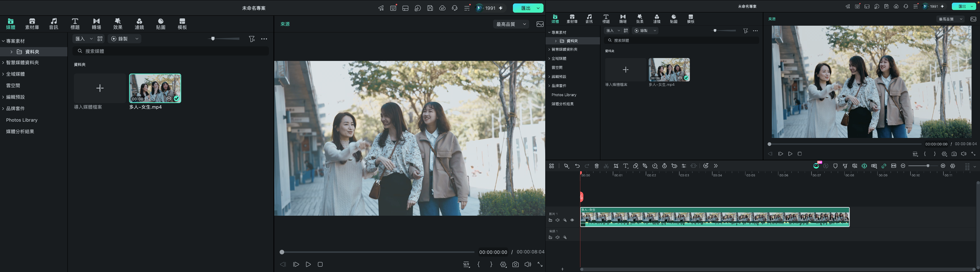The height and width of the screenshot is (272, 980).
Task: Expand 智慧媒體資料夾 in left window sidebar
Action: point(3,63)
